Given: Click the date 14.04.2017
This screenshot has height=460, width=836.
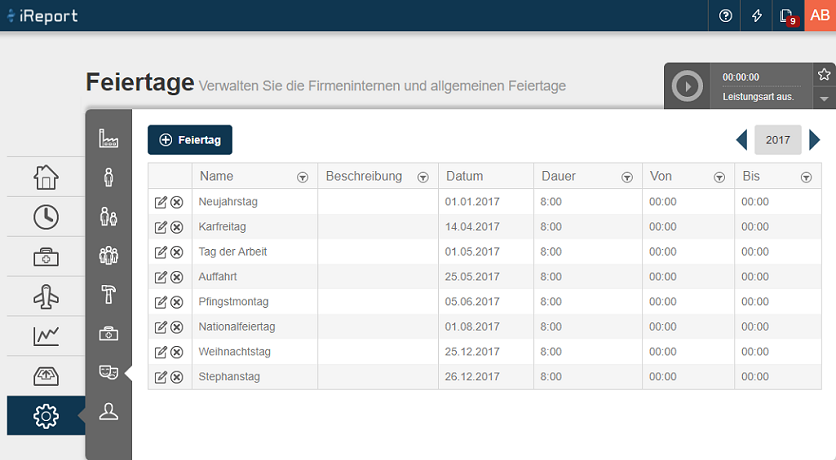Looking at the screenshot, I should click(472, 227).
